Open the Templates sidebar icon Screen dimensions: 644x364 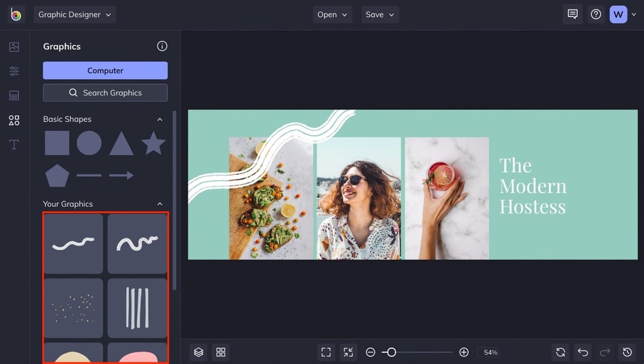[14, 96]
